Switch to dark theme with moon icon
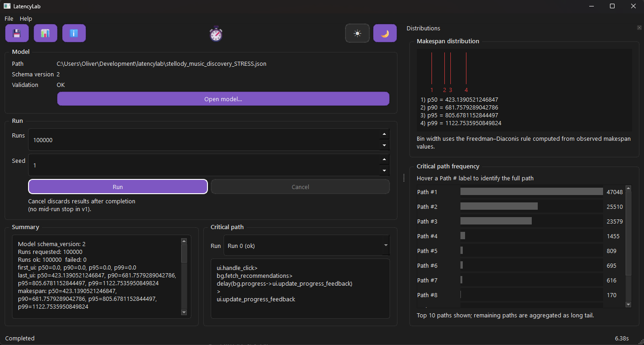Image resolution: width=644 pixels, height=345 pixels. (x=385, y=33)
